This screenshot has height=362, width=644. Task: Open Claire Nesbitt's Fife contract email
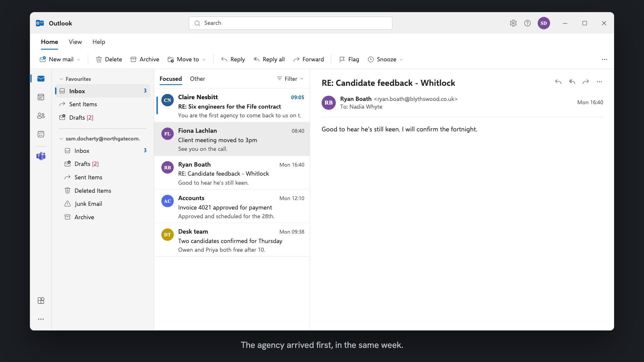[232, 106]
